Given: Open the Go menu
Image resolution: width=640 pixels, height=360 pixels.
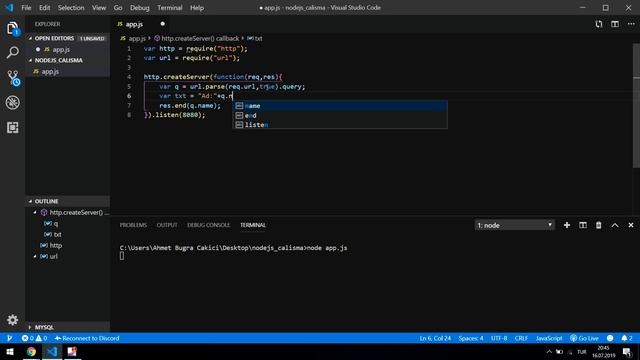Looking at the screenshot, I should tap(118, 8).
